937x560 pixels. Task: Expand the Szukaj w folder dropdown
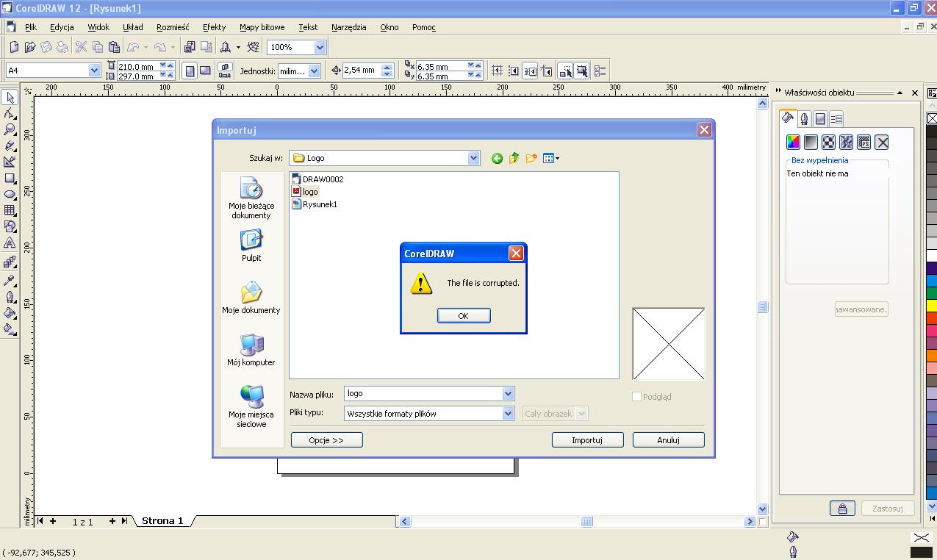pos(473,158)
